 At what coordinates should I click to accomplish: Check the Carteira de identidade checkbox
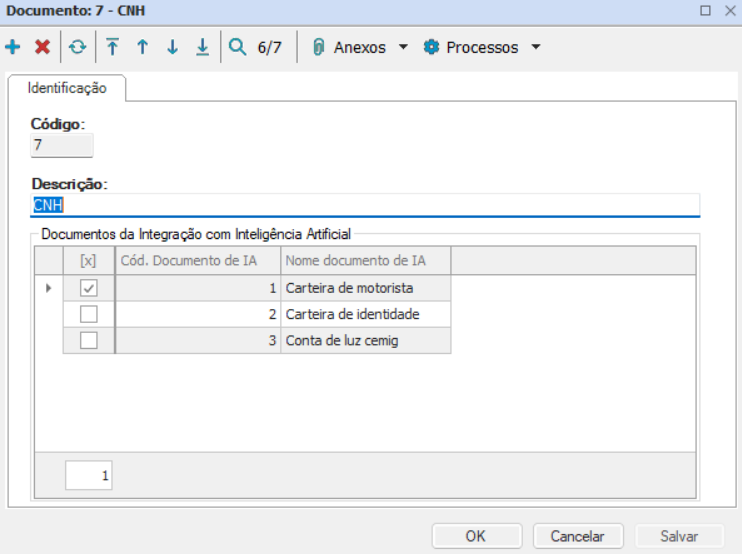[89, 314]
